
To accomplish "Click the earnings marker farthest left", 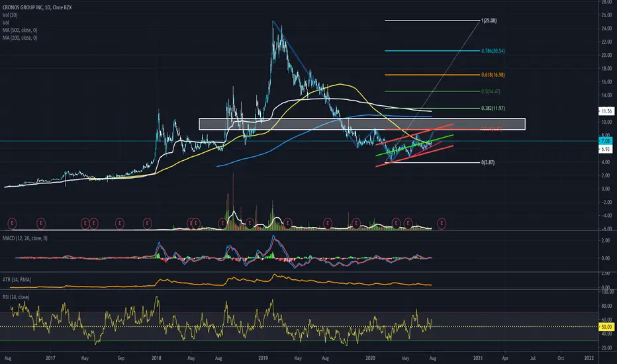I will [x=12, y=224].
